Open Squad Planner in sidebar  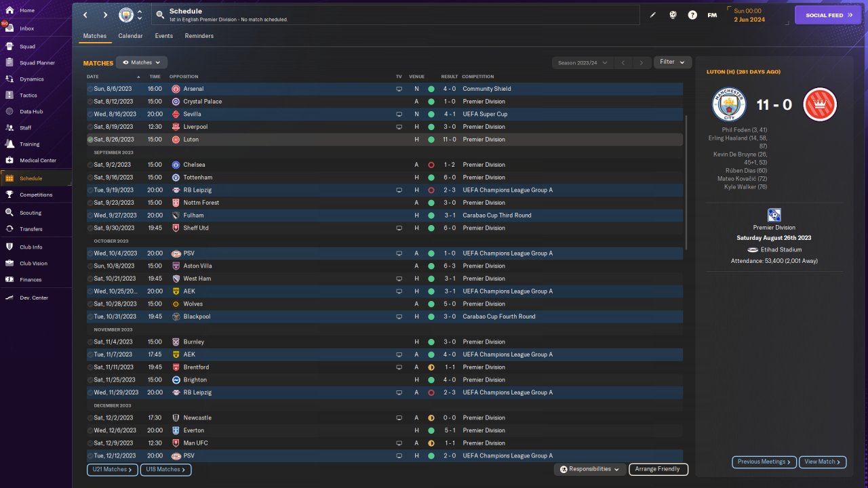click(35, 63)
